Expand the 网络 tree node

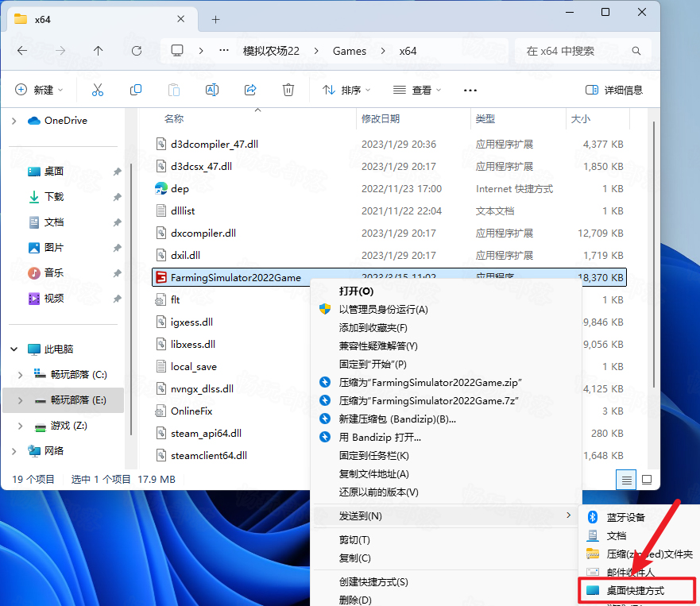coord(14,451)
